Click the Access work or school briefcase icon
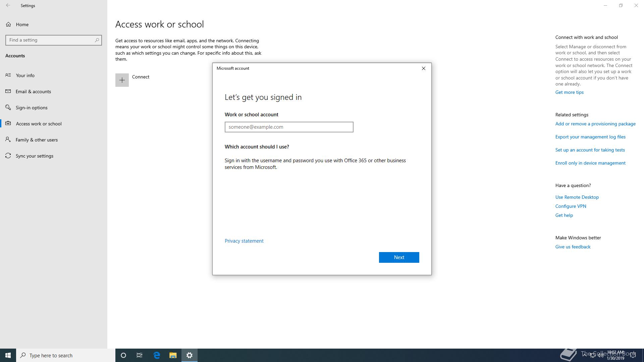 coord(8,123)
